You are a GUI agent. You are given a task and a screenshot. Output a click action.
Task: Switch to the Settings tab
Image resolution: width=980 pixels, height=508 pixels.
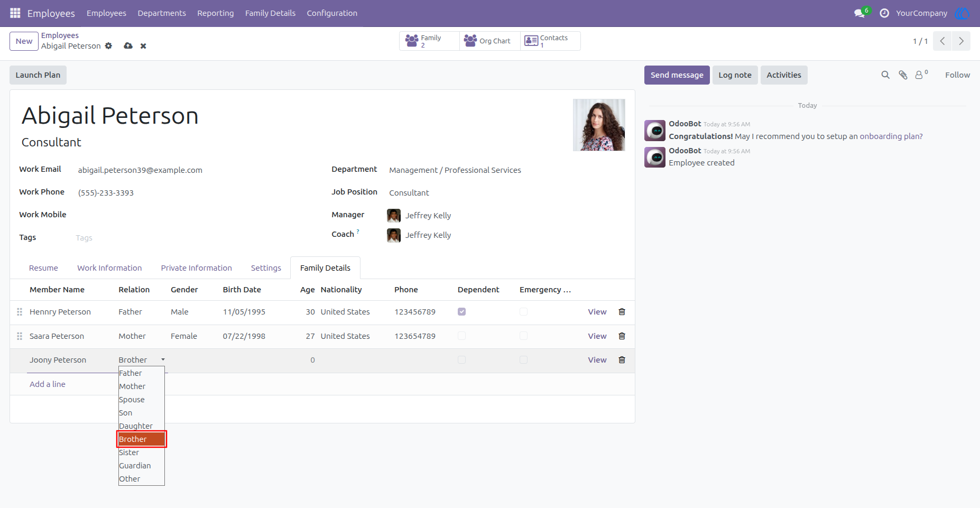tap(266, 268)
